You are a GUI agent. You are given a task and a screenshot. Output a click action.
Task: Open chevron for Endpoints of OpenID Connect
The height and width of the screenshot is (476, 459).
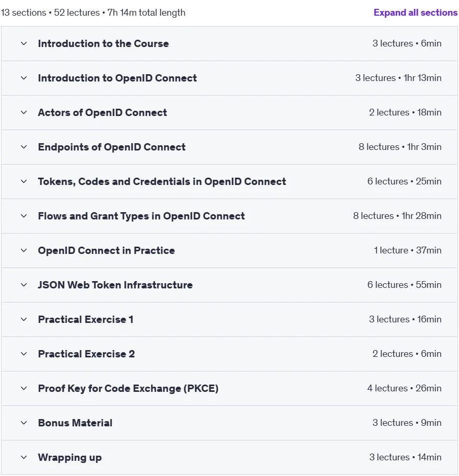point(23,147)
